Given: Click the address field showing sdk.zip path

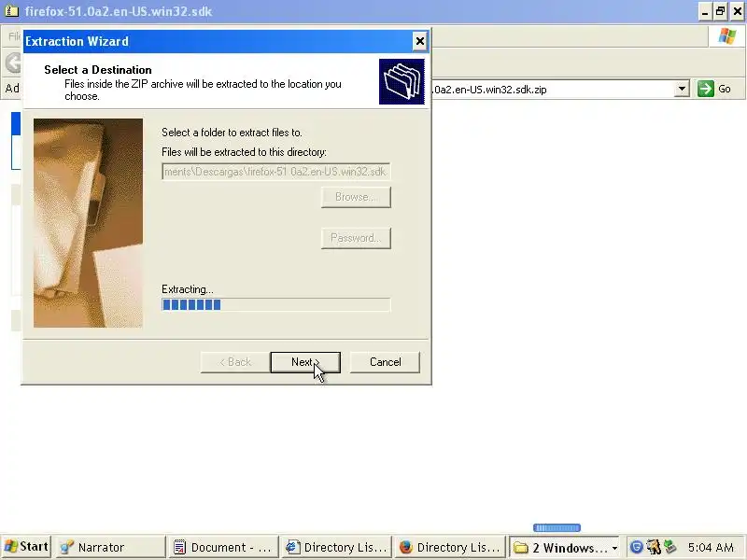Looking at the screenshot, I should tap(553, 90).
